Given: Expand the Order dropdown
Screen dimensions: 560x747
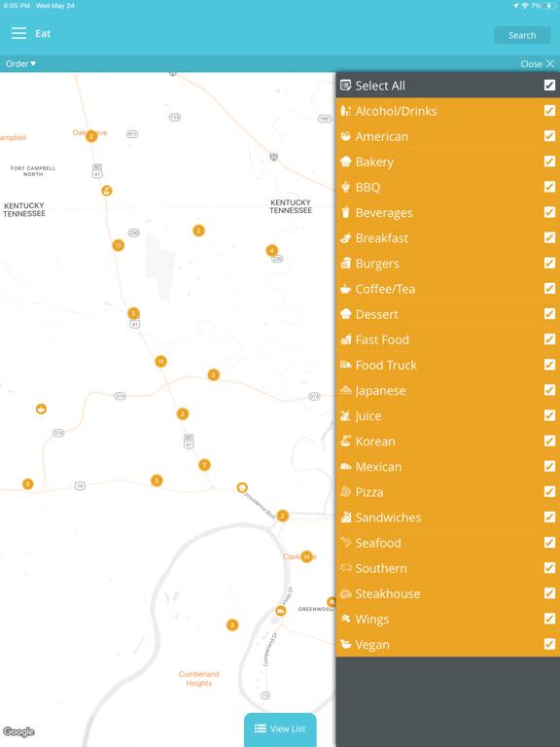Looking at the screenshot, I should pos(21,64).
